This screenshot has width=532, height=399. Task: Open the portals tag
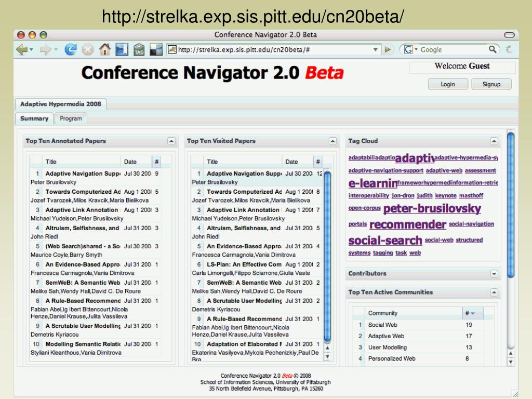pyautogui.click(x=357, y=224)
